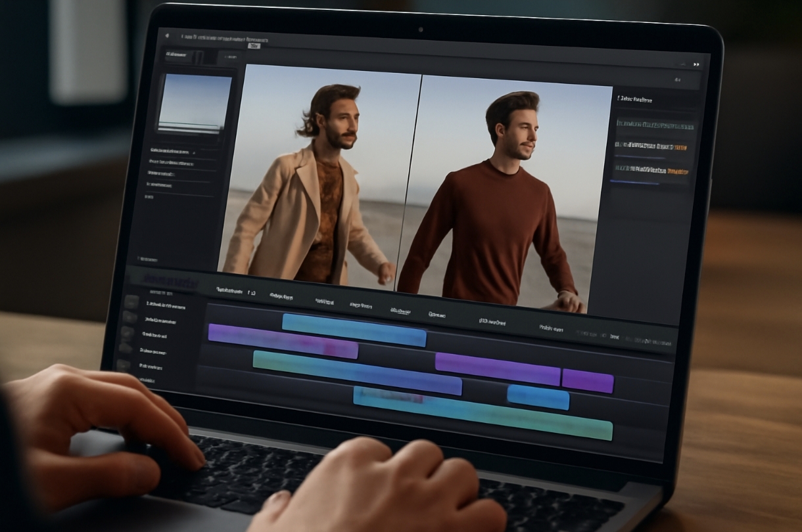Select the sky clip thumbnail in the left panel
802x532 pixels.
pyautogui.click(x=195, y=105)
